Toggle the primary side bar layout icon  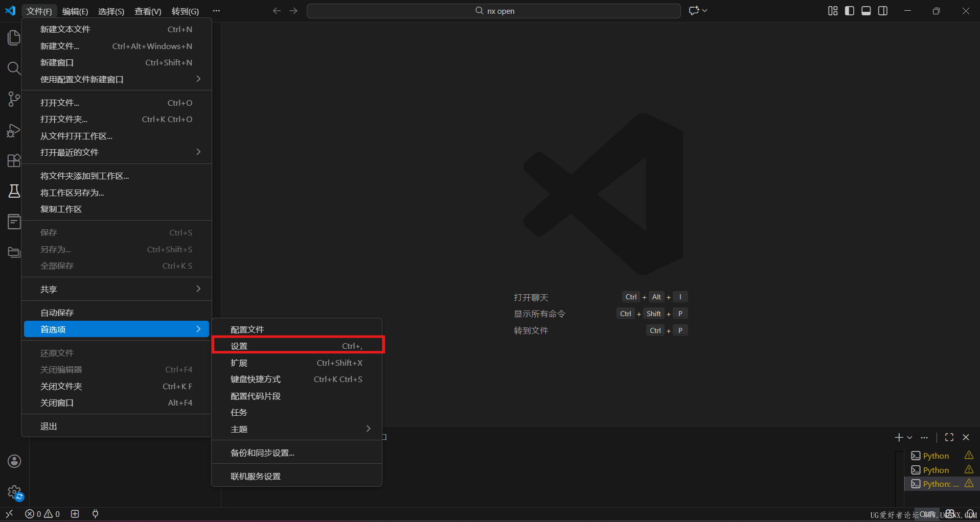pyautogui.click(x=850, y=11)
